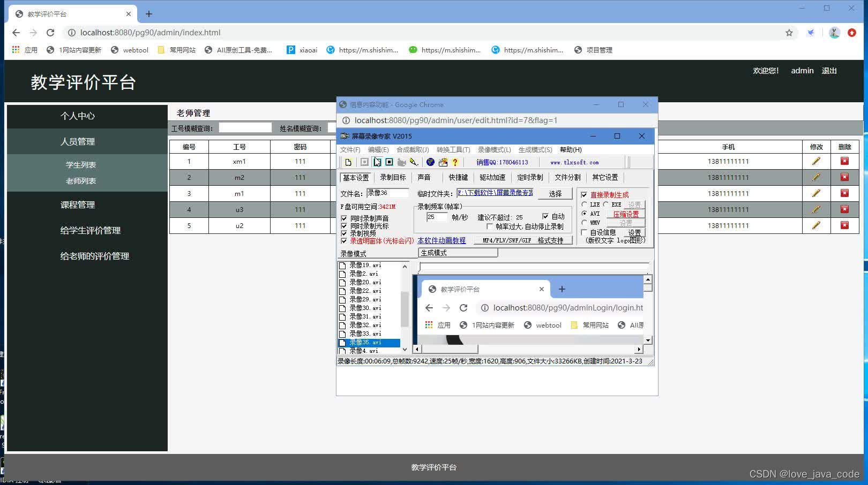Click the cursor-arrow icon in recorder toolbar

[377, 162]
